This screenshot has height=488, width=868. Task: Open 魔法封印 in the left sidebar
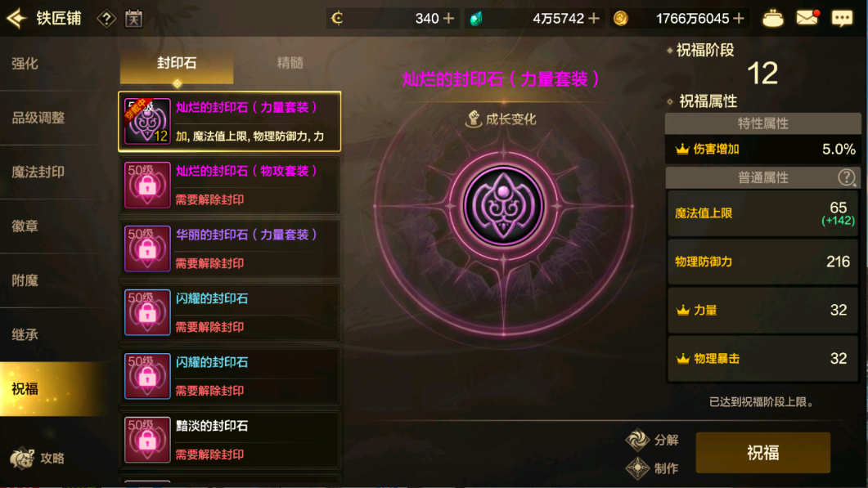pos(38,172)
